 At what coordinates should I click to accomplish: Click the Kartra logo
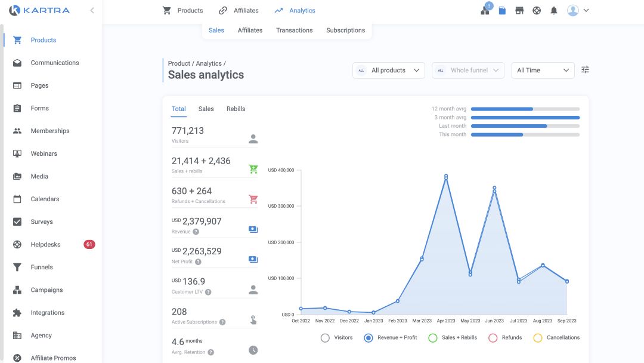(39, 10)
